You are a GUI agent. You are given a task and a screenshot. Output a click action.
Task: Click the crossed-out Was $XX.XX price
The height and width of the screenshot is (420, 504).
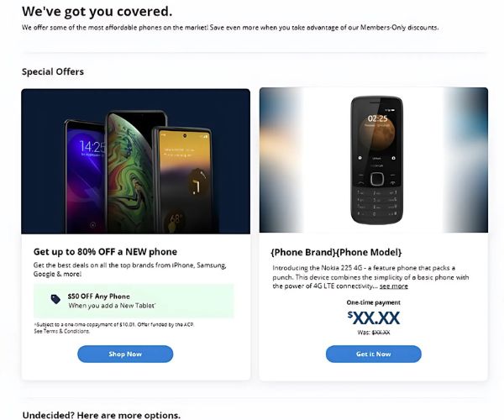pyautogui.click(x=374, y=333)
